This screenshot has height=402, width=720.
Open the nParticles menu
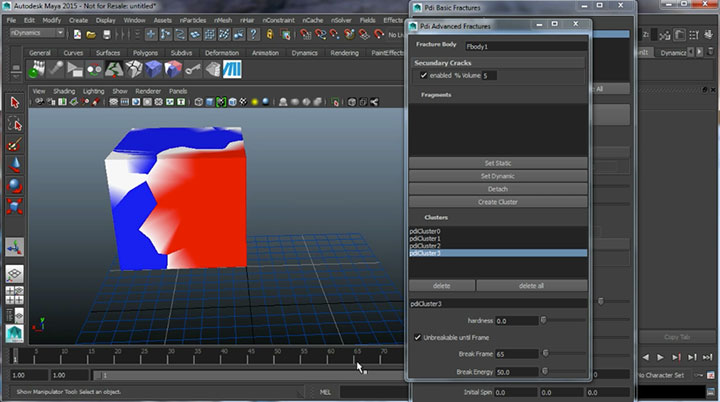(x=193, y=20)
